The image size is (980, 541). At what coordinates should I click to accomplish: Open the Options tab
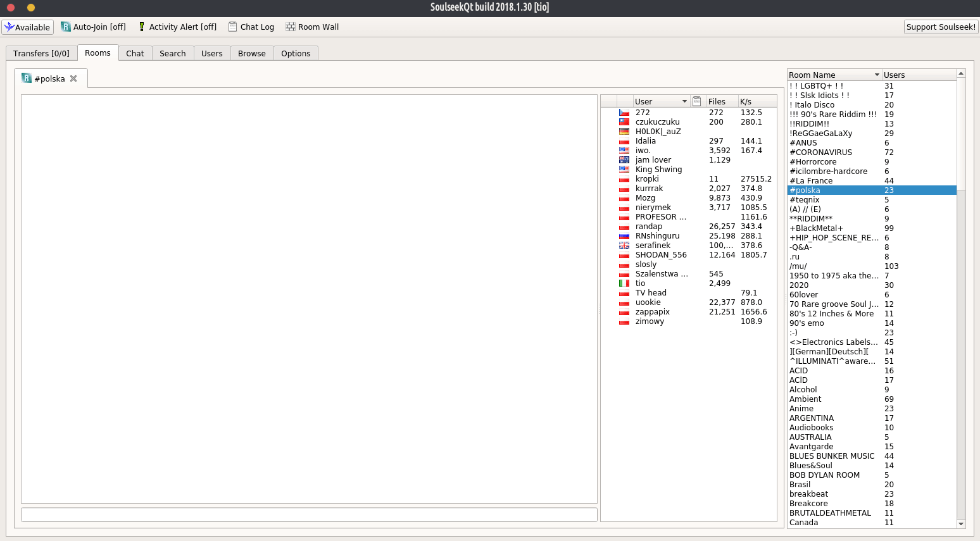pyautogui.click(x=296, y=54)
